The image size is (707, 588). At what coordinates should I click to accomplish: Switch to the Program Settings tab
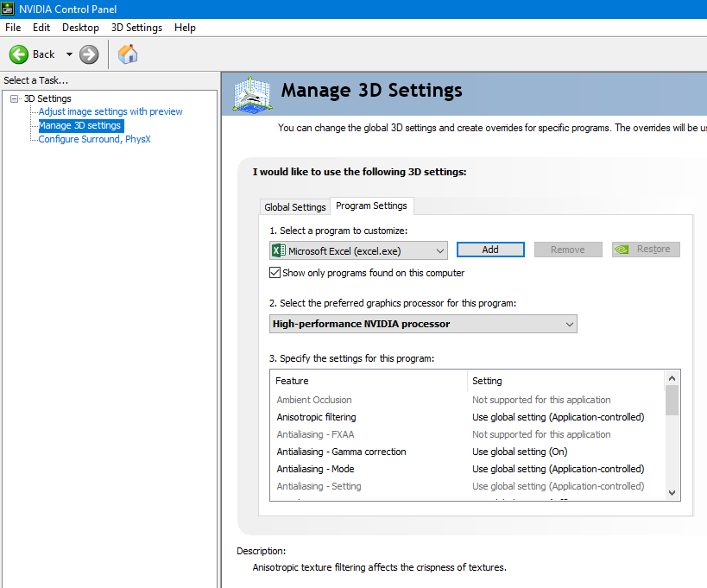371,205
